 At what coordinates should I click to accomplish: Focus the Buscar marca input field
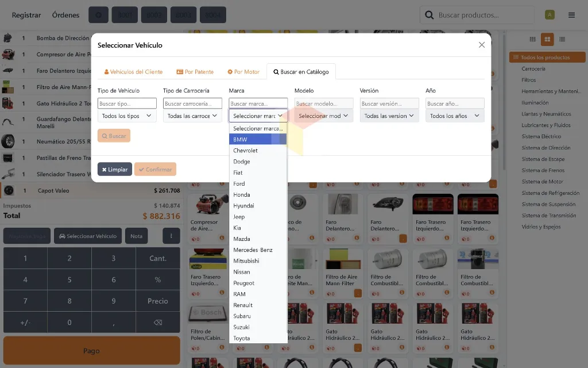pos(258,103)
